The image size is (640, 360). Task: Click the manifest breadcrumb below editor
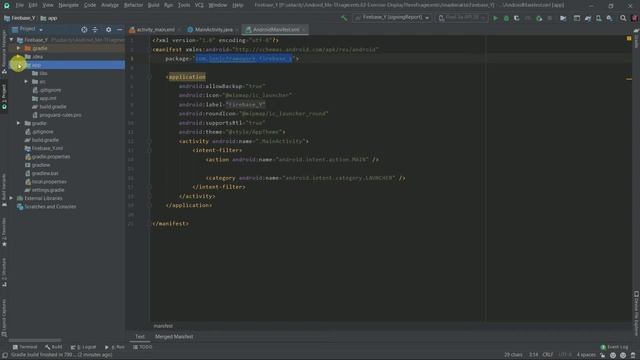(x=163, y=326)
